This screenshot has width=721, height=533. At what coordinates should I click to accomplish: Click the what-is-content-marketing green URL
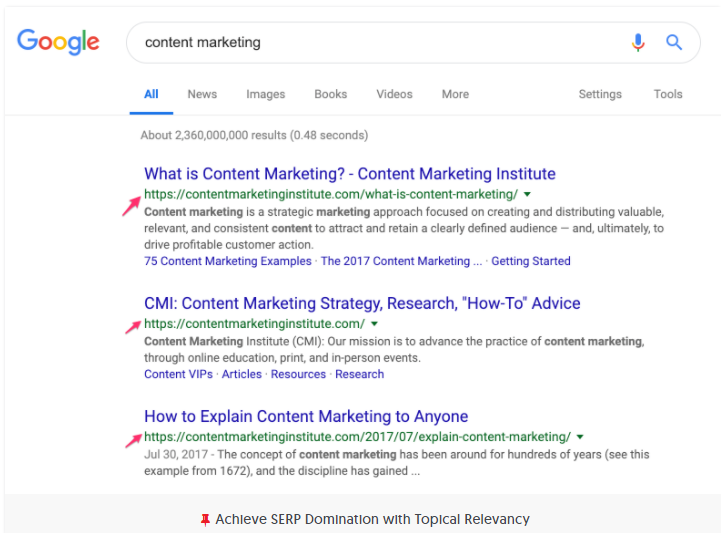(x=331, y=195)
